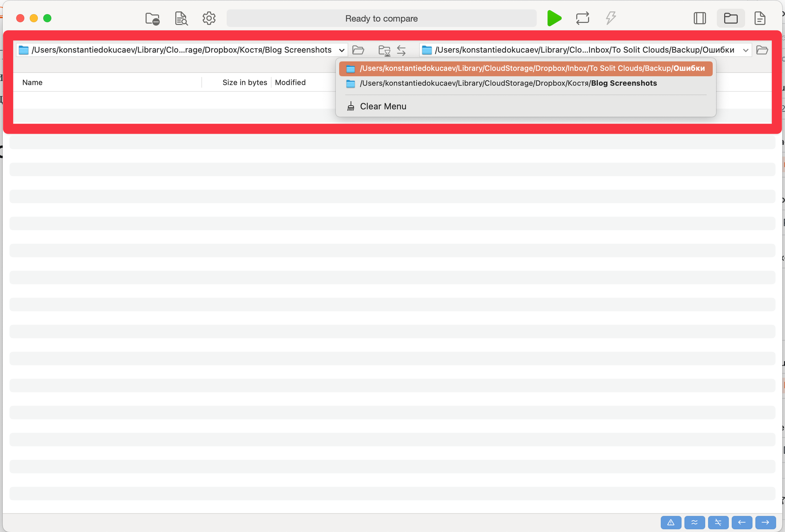Expand the left folder path dropdown

[x=341, y=50]
